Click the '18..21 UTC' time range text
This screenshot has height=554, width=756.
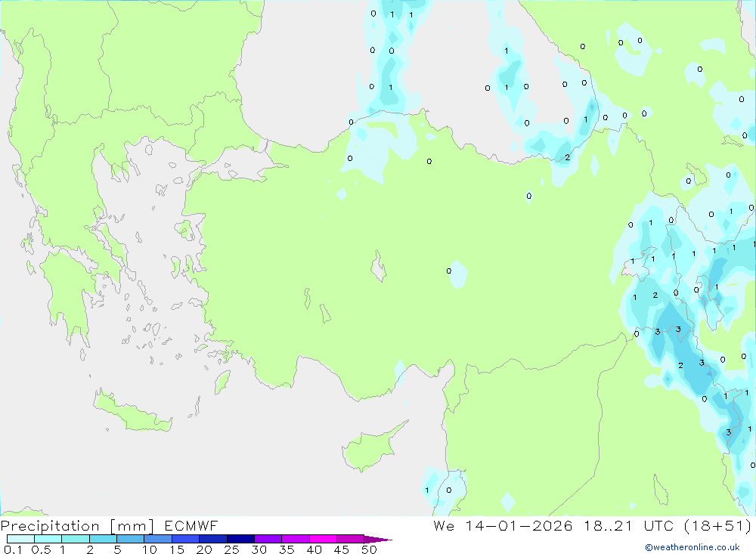click(x=629, y=525)
